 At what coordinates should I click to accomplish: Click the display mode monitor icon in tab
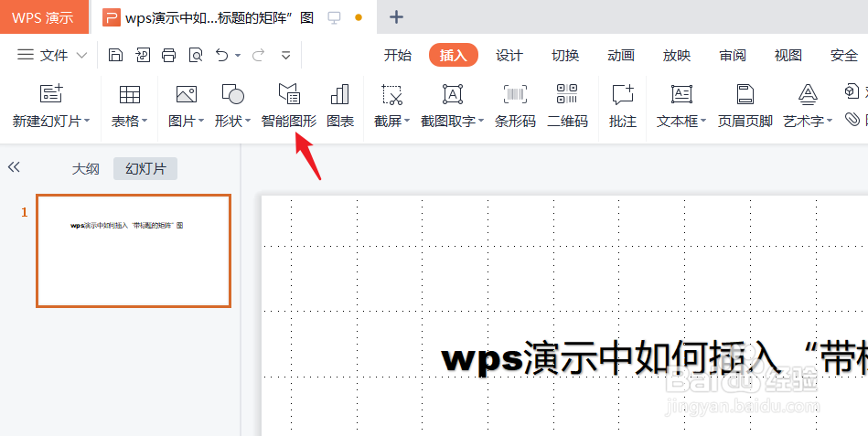tap(334, 17)
